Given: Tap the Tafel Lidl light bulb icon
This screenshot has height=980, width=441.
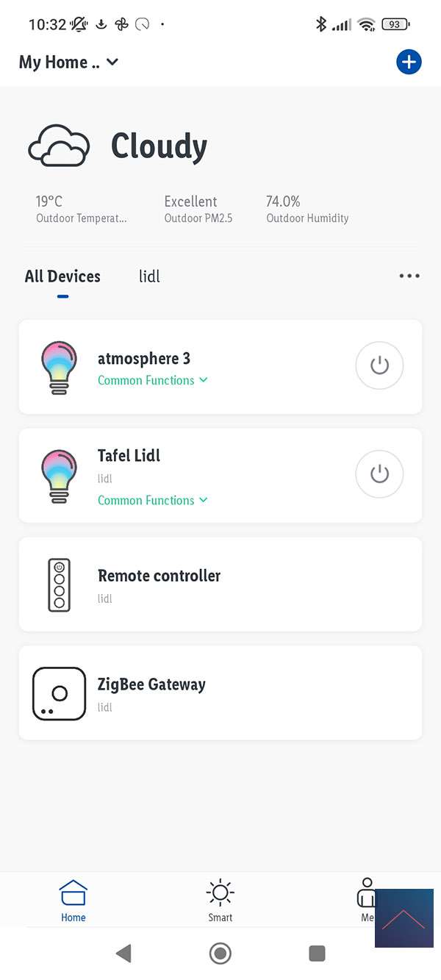Looking at the screenshot, I should [59, 476].
